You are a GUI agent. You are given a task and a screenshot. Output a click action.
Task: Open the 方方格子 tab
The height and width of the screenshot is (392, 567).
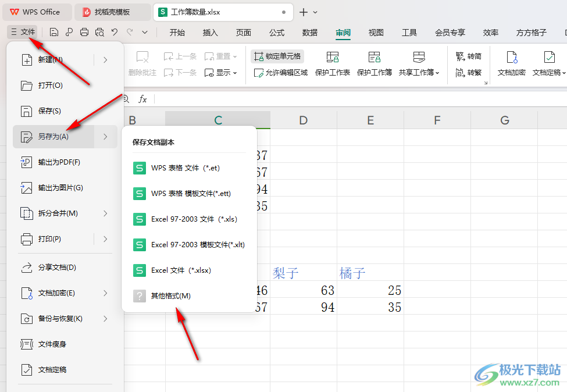531,33
